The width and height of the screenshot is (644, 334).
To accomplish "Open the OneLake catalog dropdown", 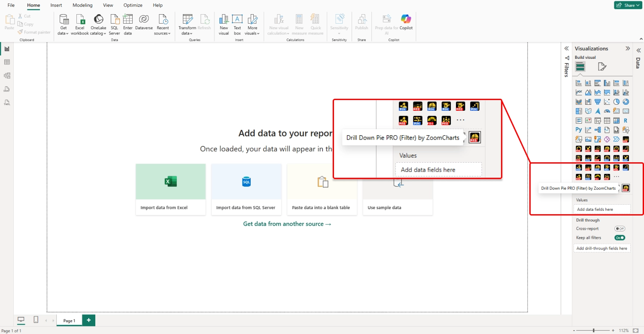I will coord(98,24).
